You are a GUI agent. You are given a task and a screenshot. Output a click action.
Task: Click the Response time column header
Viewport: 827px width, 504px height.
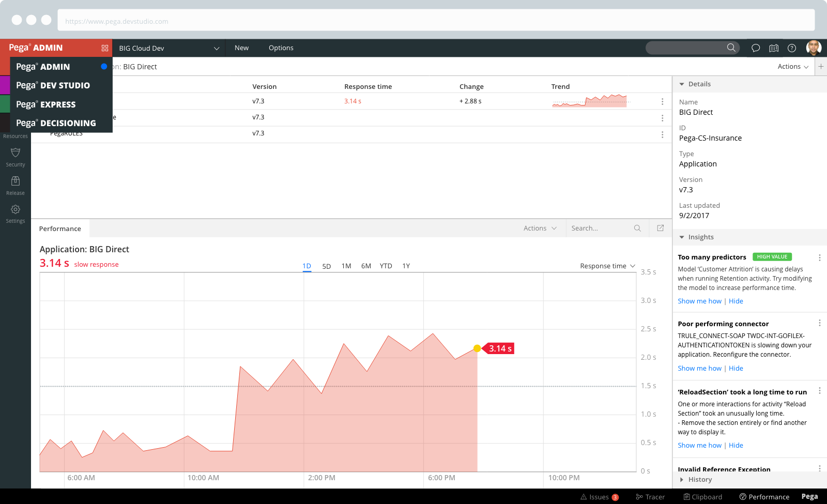click(x=368, y=86)
